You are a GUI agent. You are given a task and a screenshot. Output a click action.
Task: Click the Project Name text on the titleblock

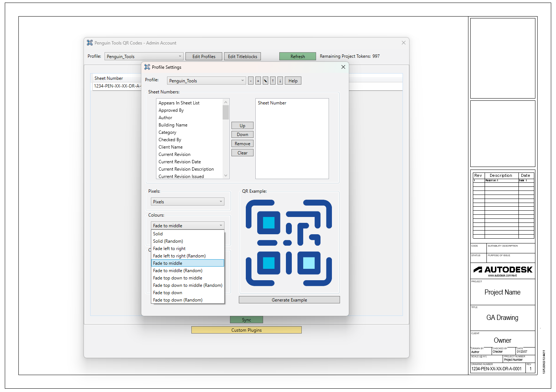pyautogui.click(x=503, y=292)
